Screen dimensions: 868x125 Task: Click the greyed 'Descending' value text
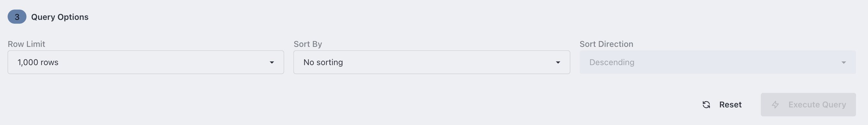coord(612,62)
